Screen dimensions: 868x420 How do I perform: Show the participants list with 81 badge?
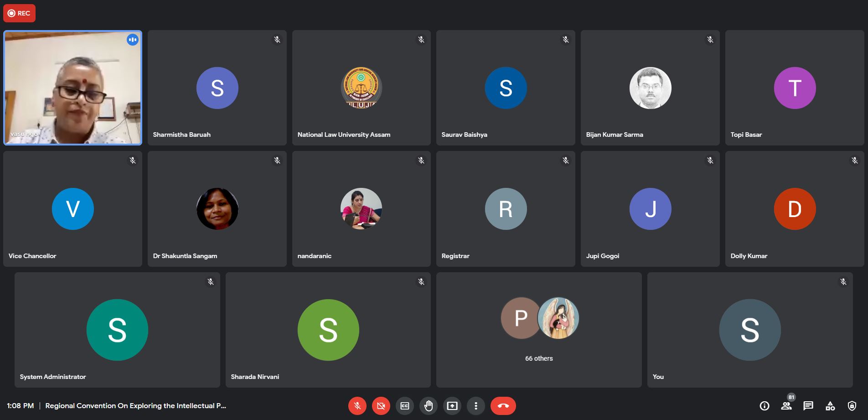(786, 406)
